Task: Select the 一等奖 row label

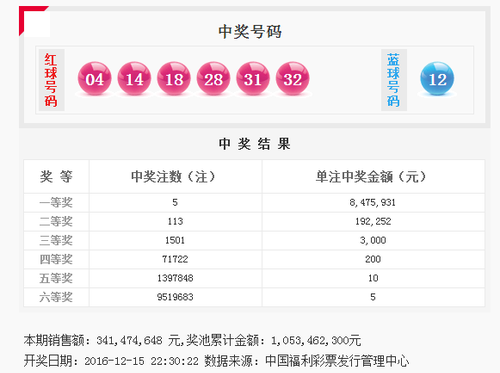Action: click(56, 202)
